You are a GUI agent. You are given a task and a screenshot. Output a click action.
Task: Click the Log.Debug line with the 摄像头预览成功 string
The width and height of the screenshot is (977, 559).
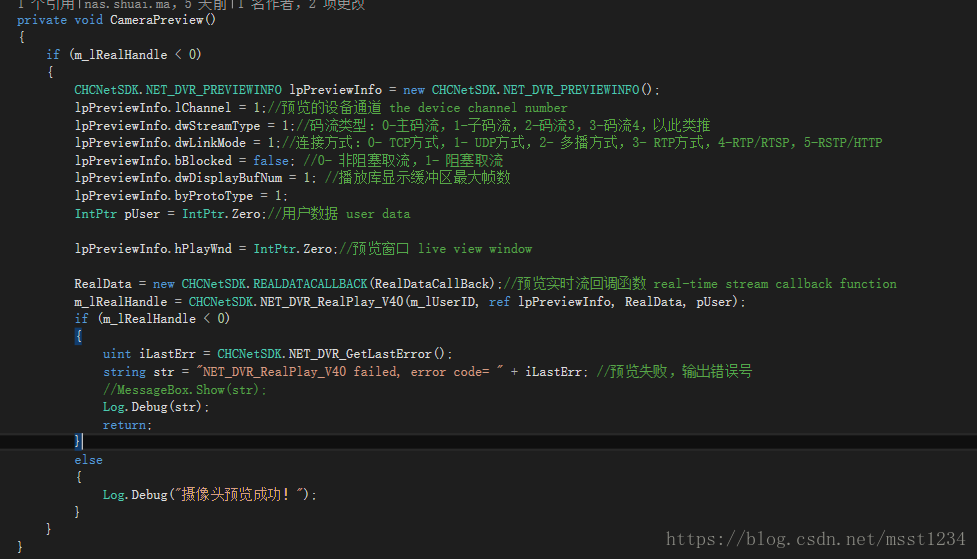(x=210, y=495)
